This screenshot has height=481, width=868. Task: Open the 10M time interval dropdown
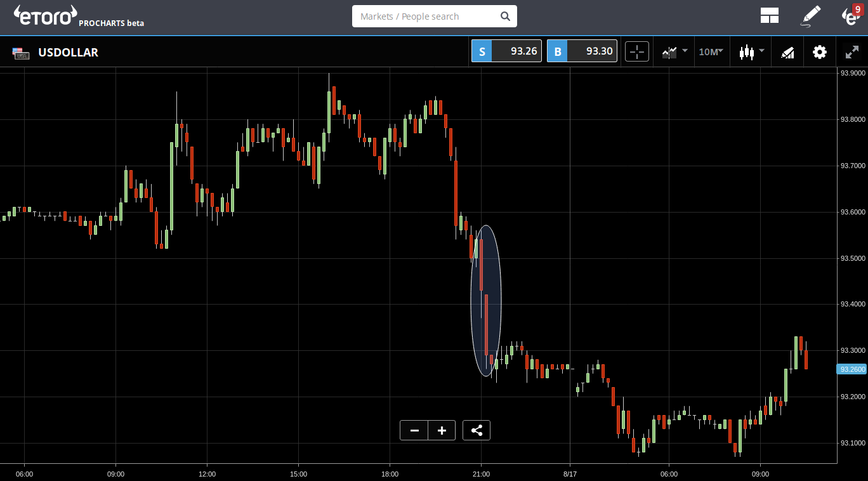(711, 51)
